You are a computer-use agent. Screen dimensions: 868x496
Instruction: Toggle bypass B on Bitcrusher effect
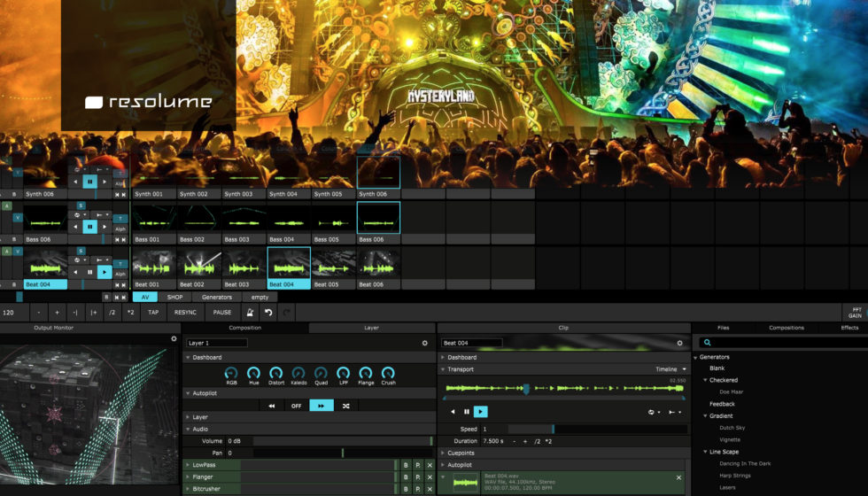tap(406, 489)
